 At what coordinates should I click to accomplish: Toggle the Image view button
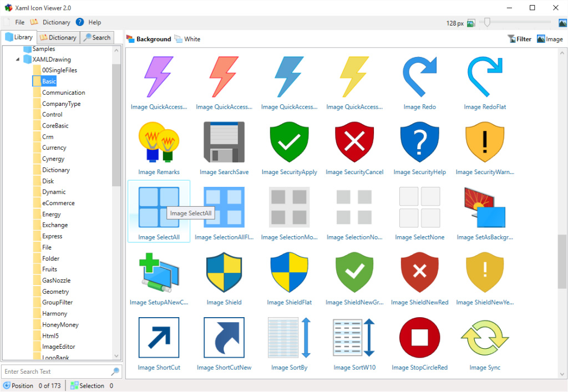coord(550,39)
